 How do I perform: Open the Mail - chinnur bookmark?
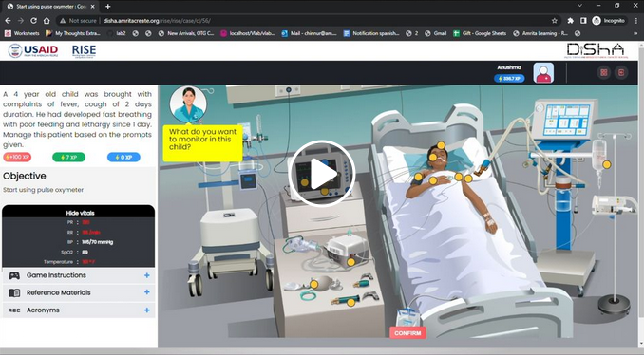tap(309, 33)
